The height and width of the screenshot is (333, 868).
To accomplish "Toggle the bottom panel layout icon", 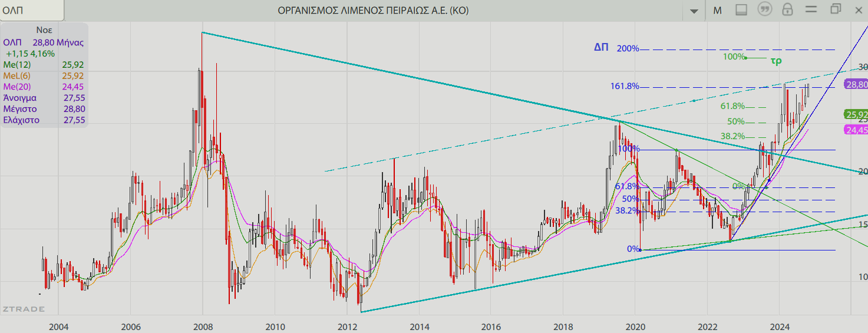I will point(741,10).
